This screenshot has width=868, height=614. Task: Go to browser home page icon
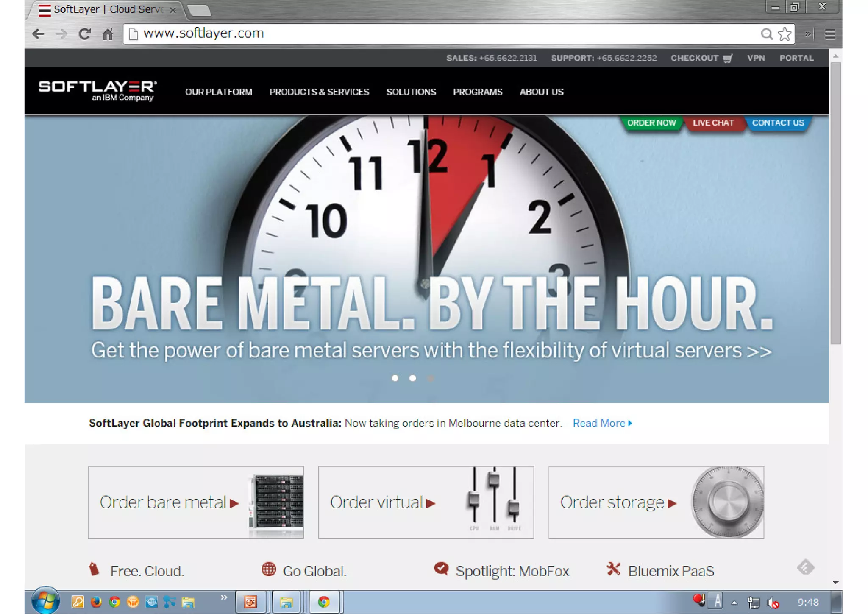click(x=108, y=34)
